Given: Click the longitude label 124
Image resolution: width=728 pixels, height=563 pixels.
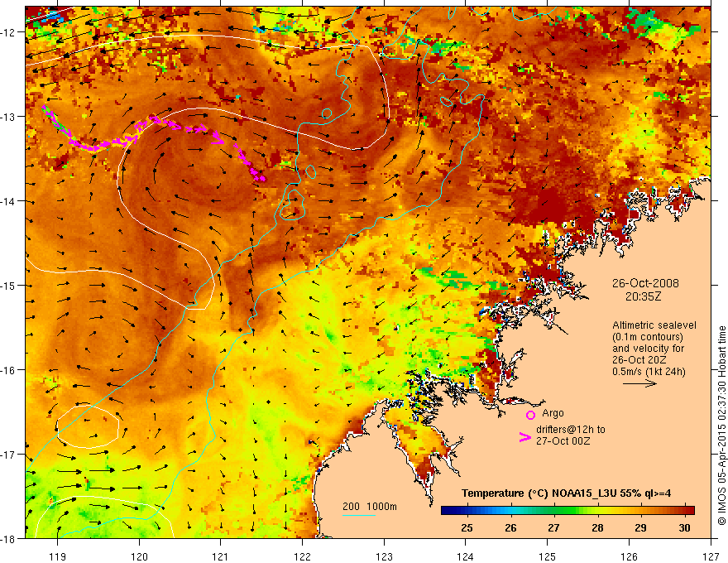Looking at the screenshot, I should click(x=466, y=556).
